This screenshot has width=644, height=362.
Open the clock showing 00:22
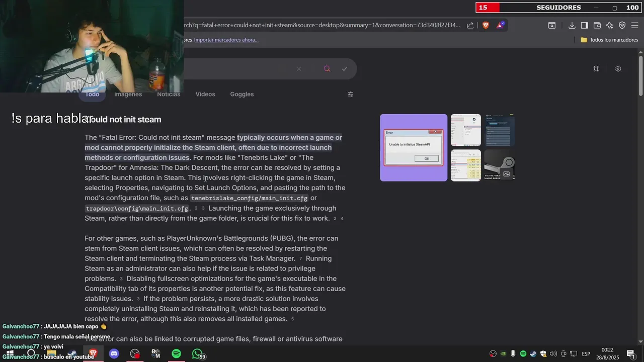(607, 354)
